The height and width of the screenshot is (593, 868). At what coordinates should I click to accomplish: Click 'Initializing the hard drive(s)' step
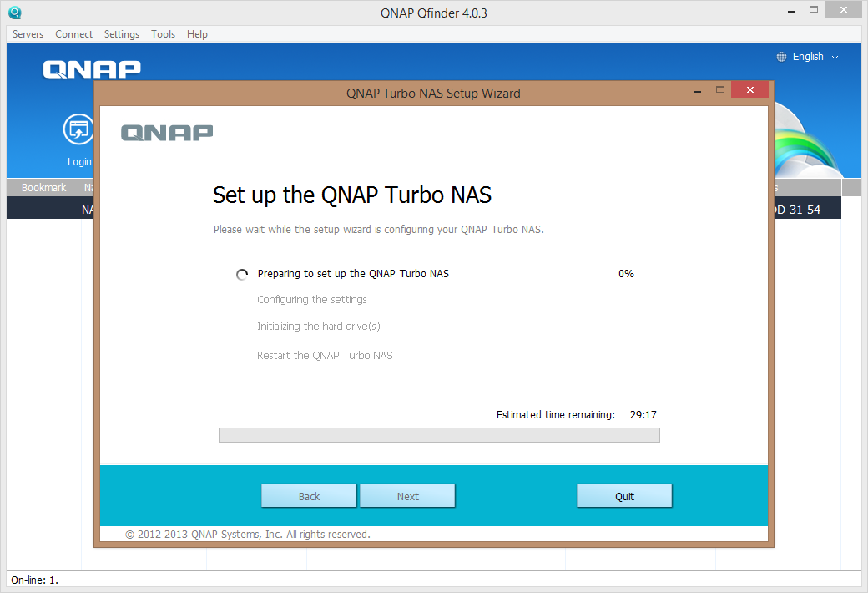click(318, 327)
